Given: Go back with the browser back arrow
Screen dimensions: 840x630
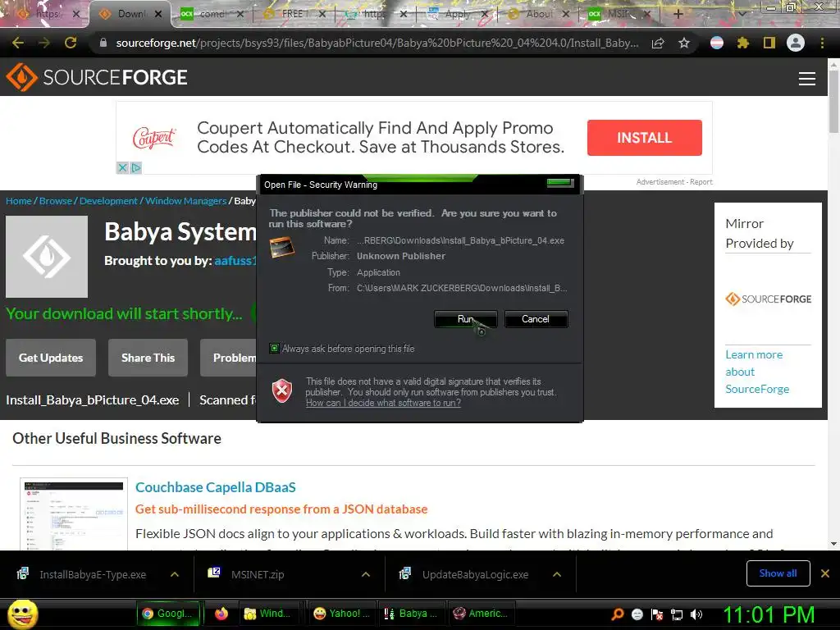Looking at the screenshot, I should [x=18, y=43].
